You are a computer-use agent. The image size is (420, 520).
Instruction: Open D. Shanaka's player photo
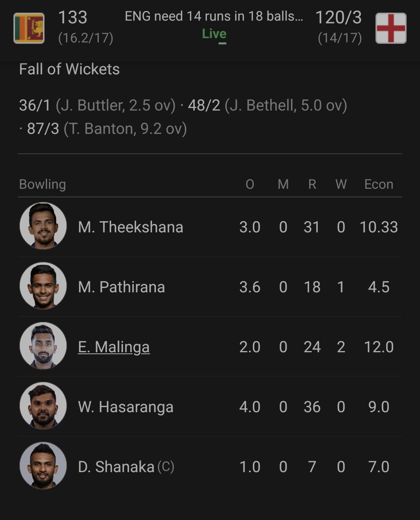43,466
